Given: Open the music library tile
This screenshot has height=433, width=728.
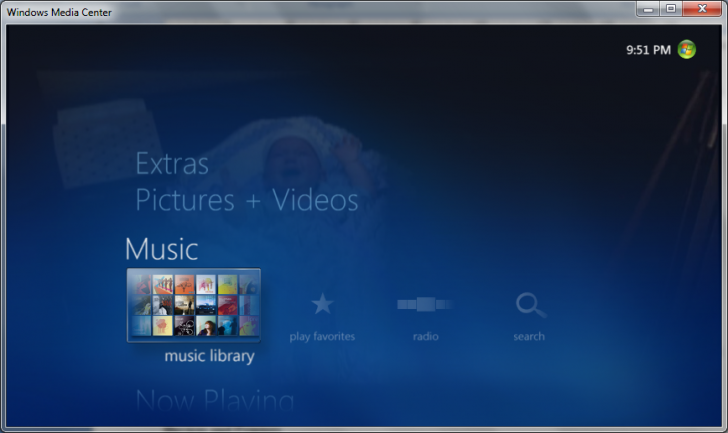Looking at the screenshot, I should tap(194, 305).
